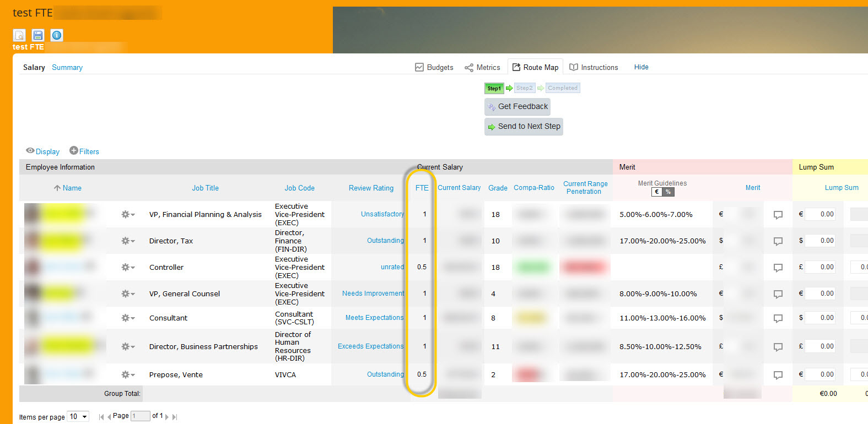
Task: Sort by Job Title column header
Action: click(x=205, y=188)
